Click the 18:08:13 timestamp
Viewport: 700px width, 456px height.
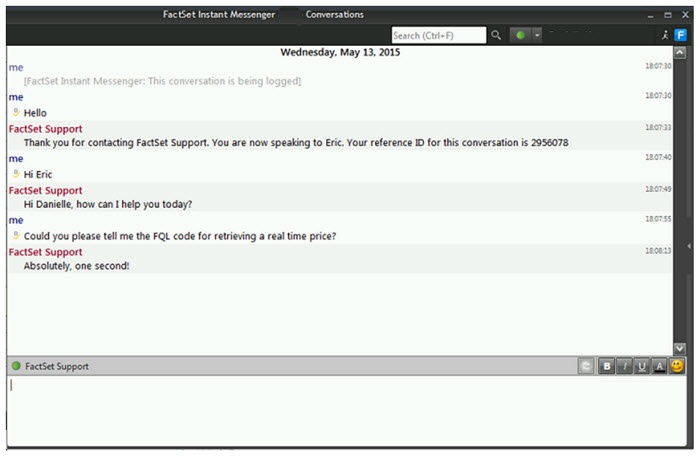coord(658,251)
